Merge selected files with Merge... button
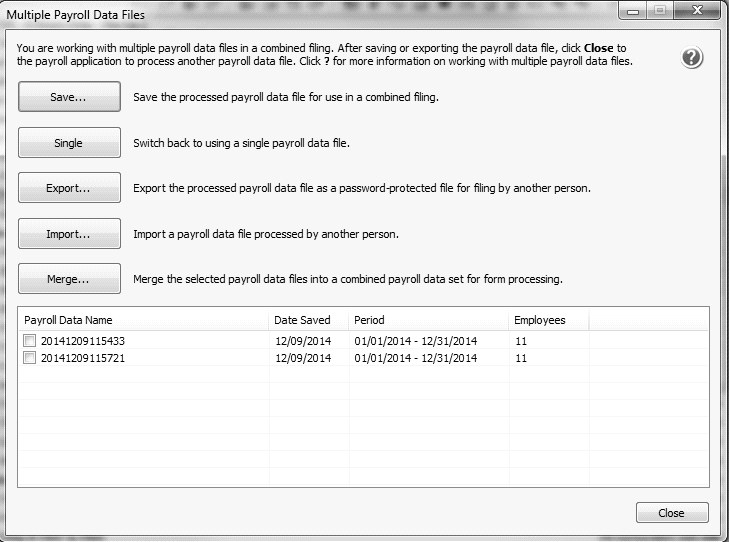Screen dimensions: 729x542 (69, 279)
